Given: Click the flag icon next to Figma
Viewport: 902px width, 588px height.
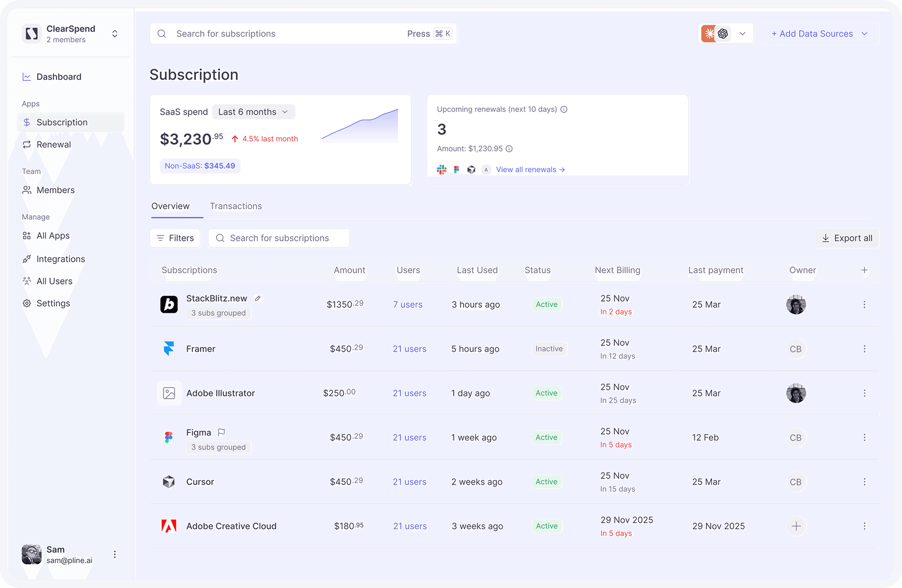Looking at the screenshot, I should point(221,432).
